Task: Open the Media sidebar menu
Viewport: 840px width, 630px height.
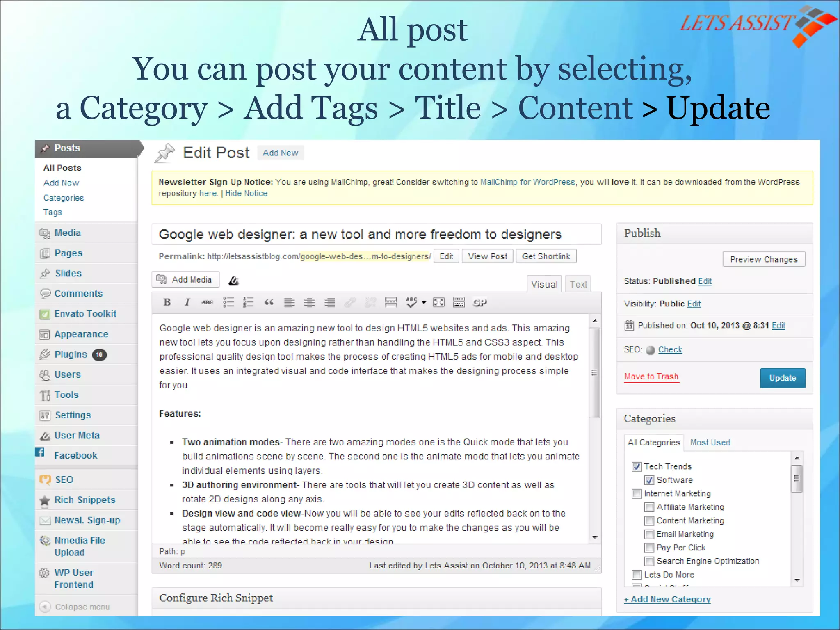Action: click(87, 233)
